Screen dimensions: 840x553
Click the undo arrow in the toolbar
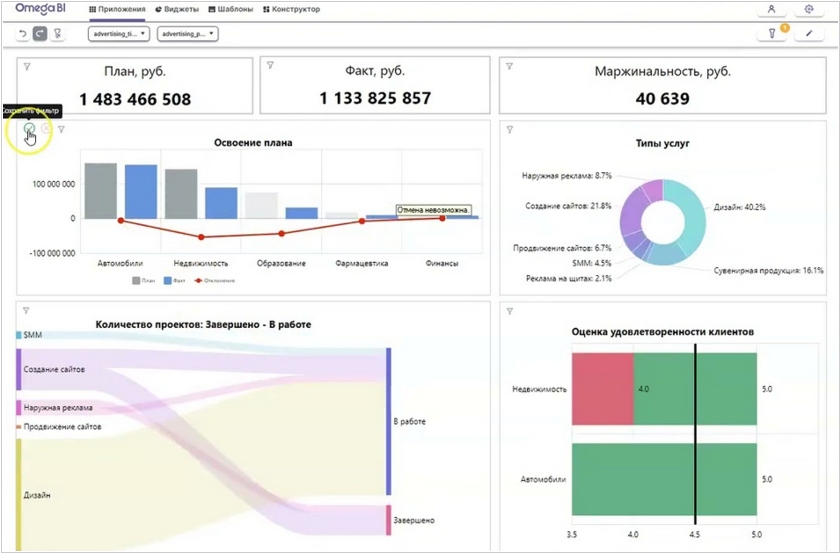pos(22,34)
